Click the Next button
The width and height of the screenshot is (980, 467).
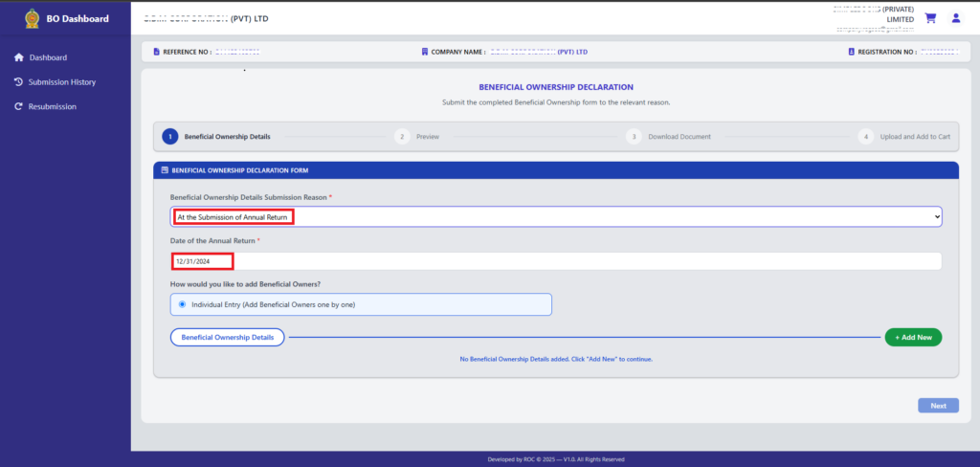click(938, 406)
